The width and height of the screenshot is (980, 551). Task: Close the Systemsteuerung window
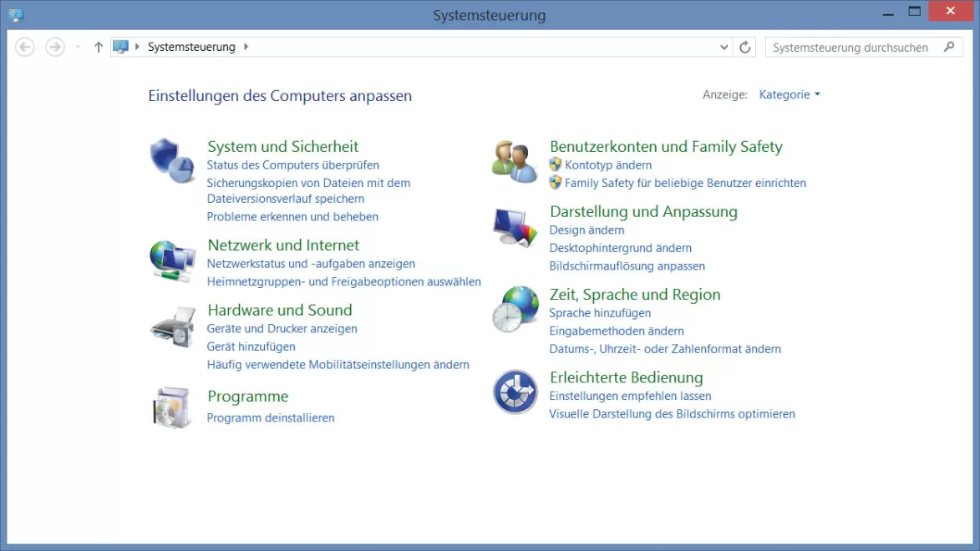coord(951,11)
